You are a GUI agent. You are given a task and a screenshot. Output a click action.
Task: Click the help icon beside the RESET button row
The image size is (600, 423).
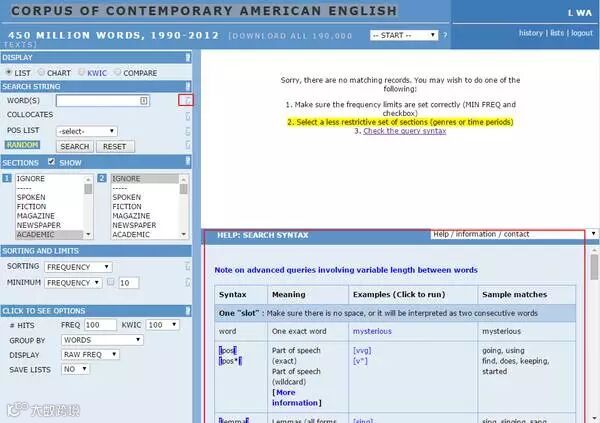pos(188,145)
